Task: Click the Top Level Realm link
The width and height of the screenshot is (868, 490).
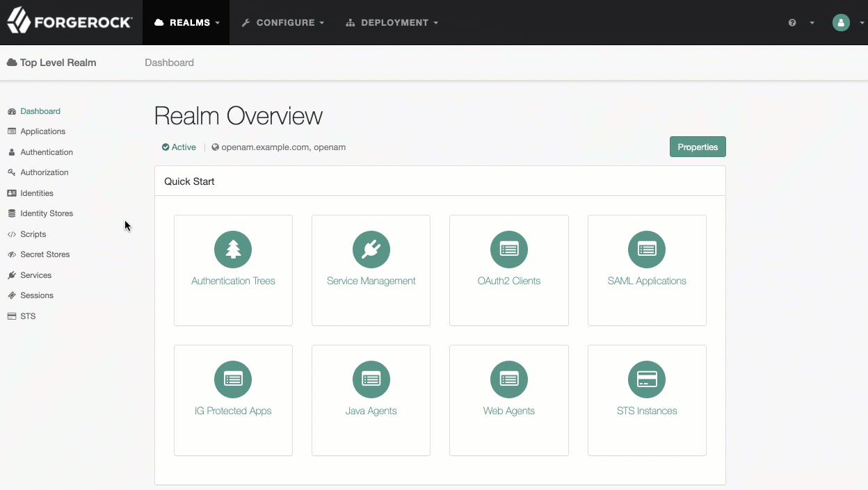Action: [x=58, y=63]
